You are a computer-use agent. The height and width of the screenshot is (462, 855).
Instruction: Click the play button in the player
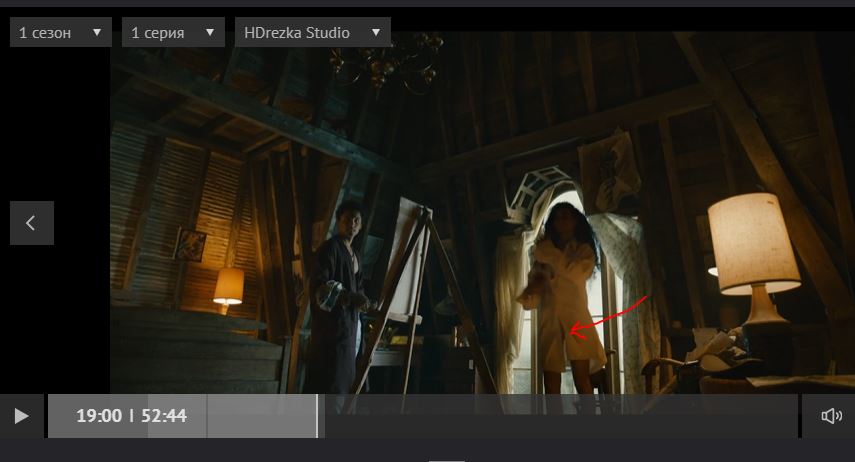click(22, 416)
